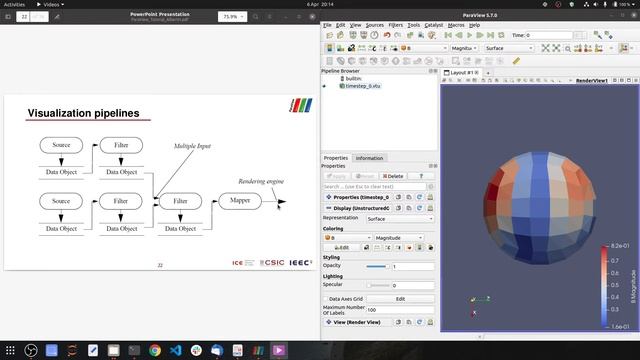Open the Show Applications grid in dock
The image size is (640, 360).
[10, 350]
